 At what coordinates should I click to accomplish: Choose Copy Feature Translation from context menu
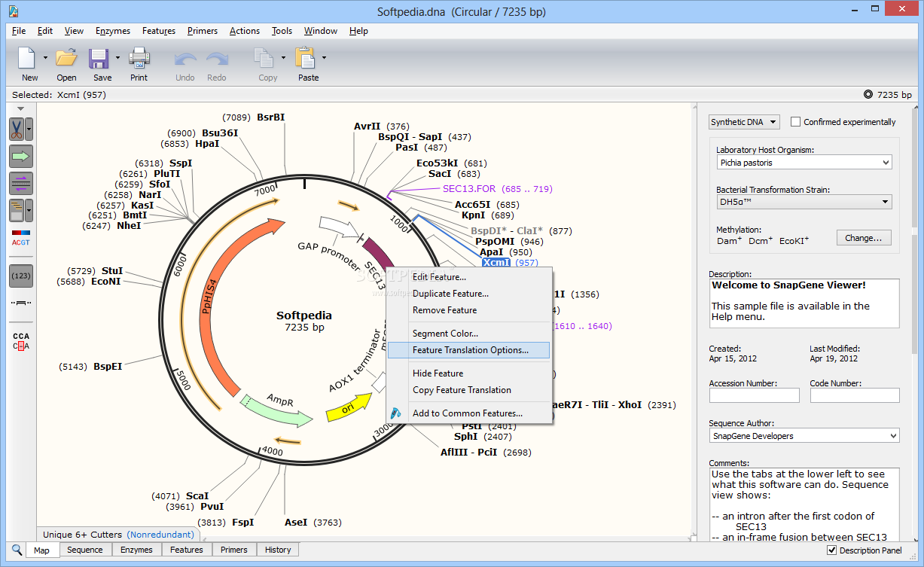pyautogui.click(x=469, y=390)
